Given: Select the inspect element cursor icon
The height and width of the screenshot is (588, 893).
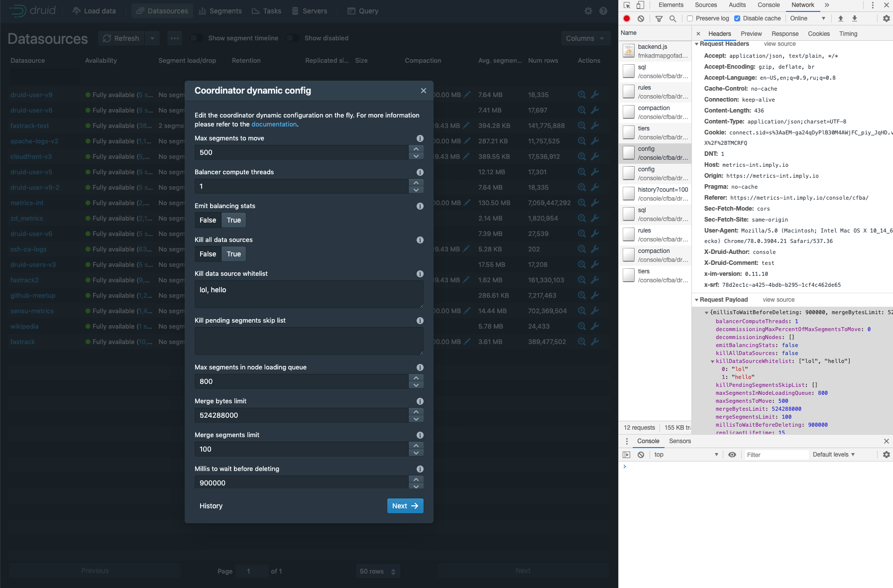Looking at the screenshot, I should point(627,5).
